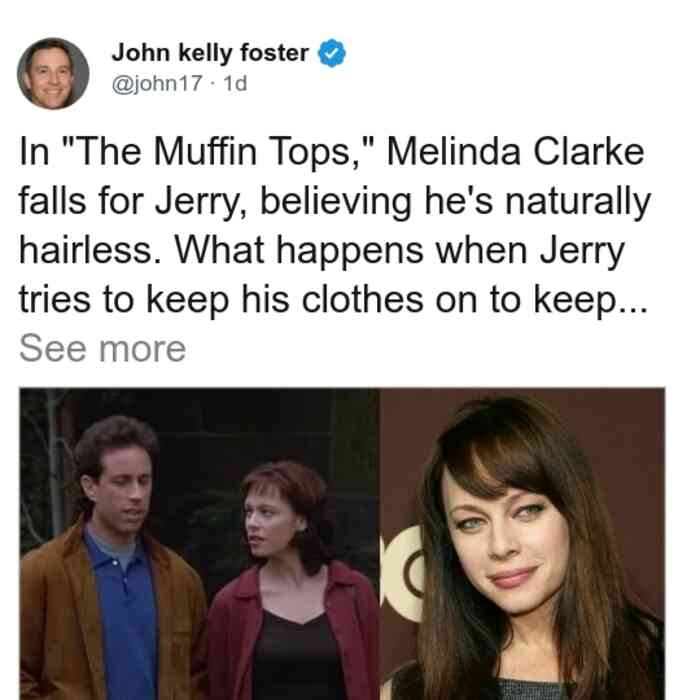Click the "What happens when Jerry" sentence
The height and width of the screenshot is (700, 700).
click(399, 251)
